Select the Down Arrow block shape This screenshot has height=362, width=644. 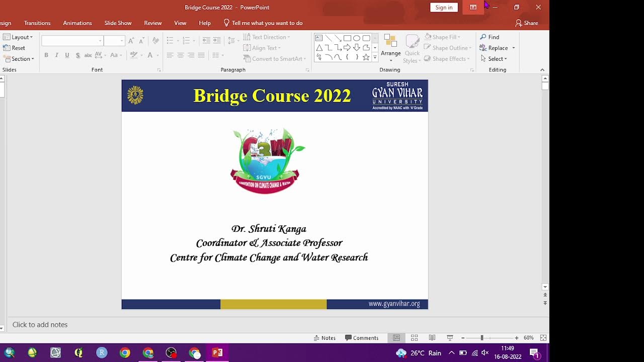(357, 48)
